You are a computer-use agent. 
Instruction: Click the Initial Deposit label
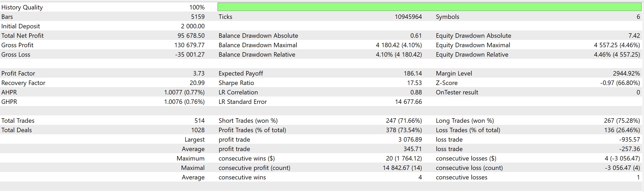pyautogui.click(x=20, y=26)
